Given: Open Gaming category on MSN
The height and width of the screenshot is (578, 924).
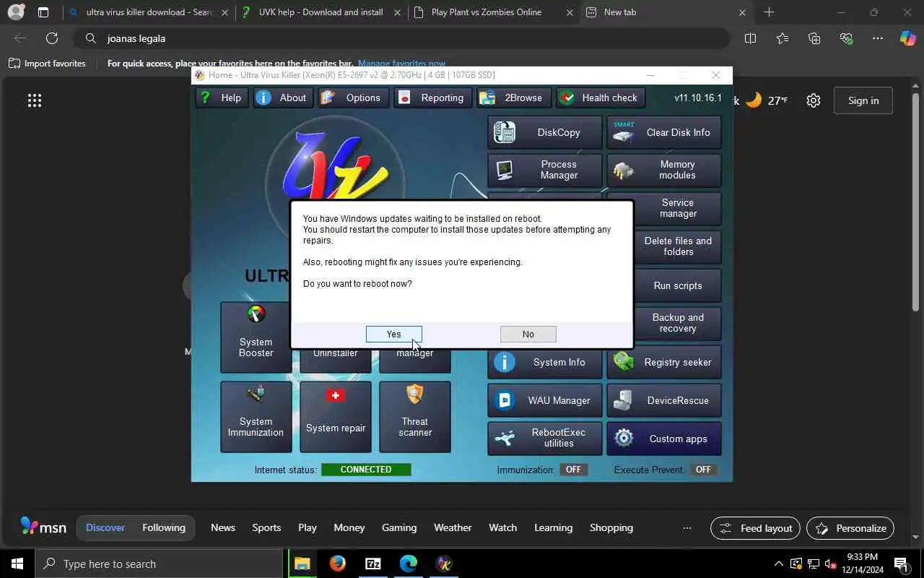Looking at the screenshot, I should click(x=399, y=527).
